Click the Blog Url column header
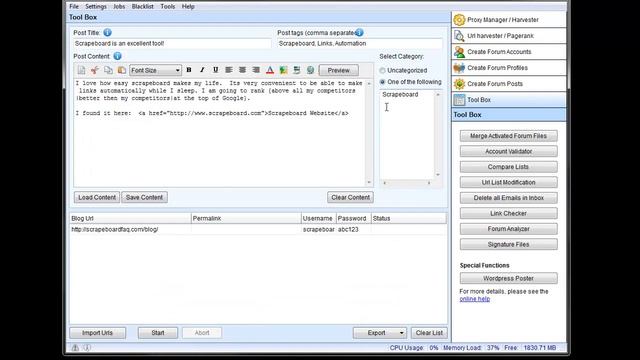640x360 pixels. 130,218
